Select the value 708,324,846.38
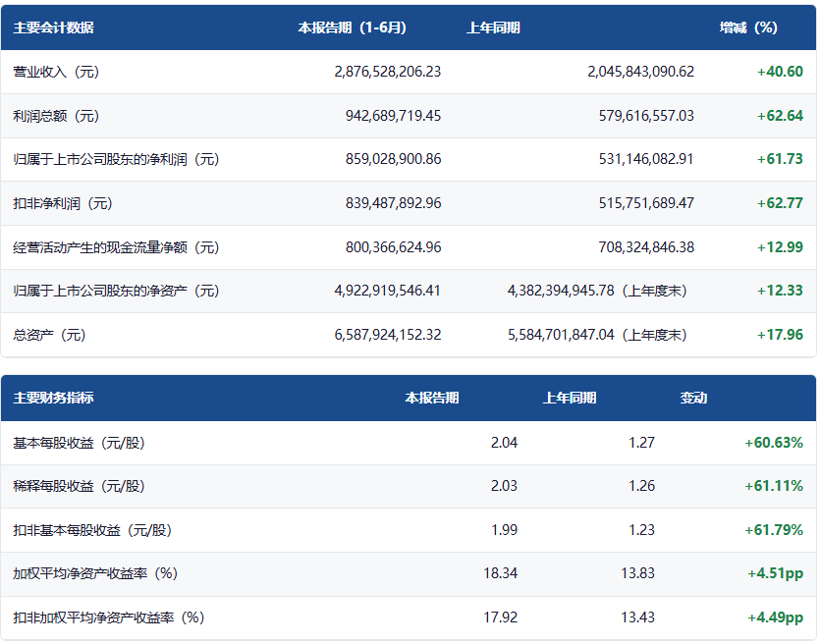Image resolution: width=821 pixels, height=644 pixels. pyautogui.click(x=646, y=247)
